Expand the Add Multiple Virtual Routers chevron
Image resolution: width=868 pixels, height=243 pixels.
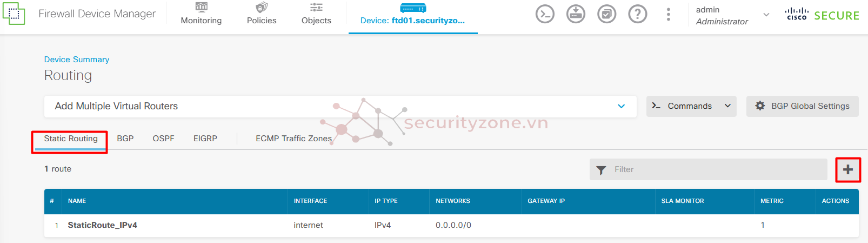pyautogui.click(x=622, y=106)
